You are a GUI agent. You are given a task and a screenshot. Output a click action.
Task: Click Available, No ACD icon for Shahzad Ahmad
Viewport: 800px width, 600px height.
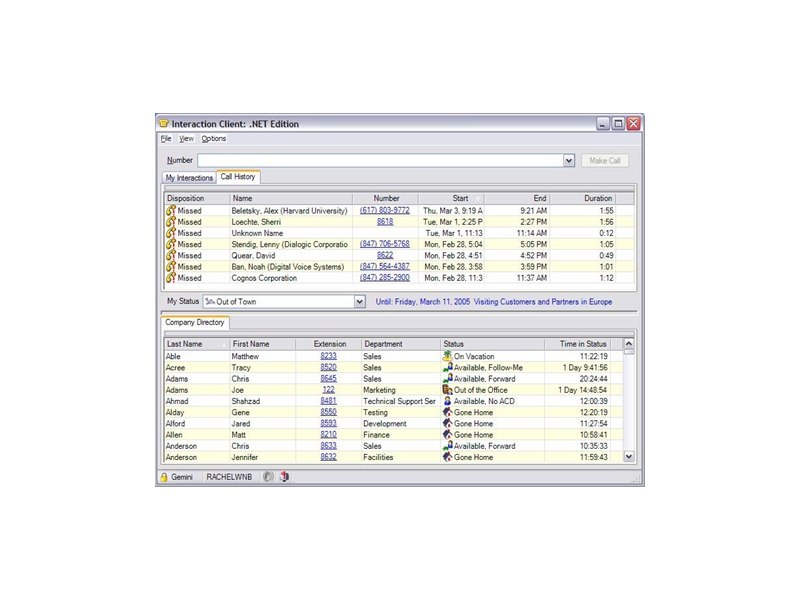pos(447,401)
